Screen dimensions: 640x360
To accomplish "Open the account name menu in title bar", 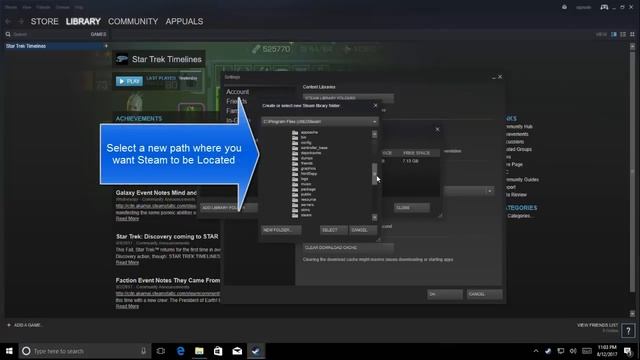I will [x=583, y=7].
